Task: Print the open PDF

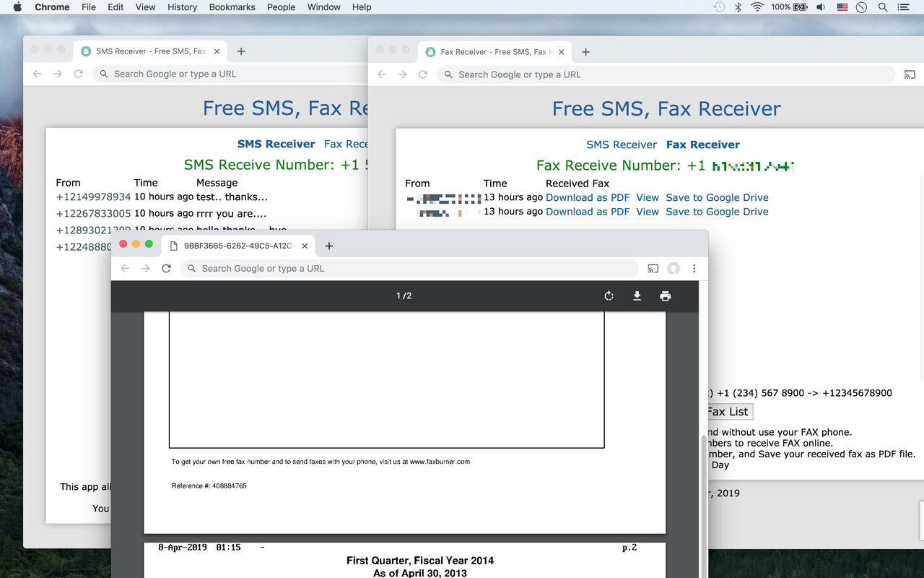Action: point(665,296)
